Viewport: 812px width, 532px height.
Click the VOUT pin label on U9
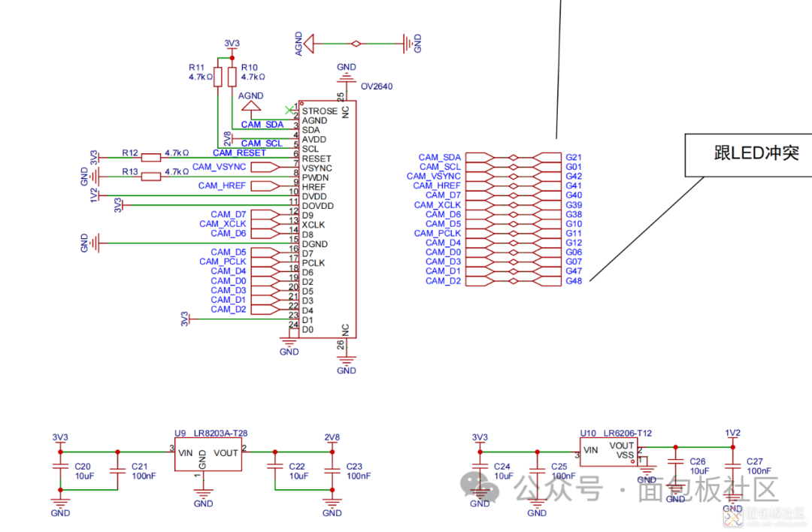tap(226, 453)
